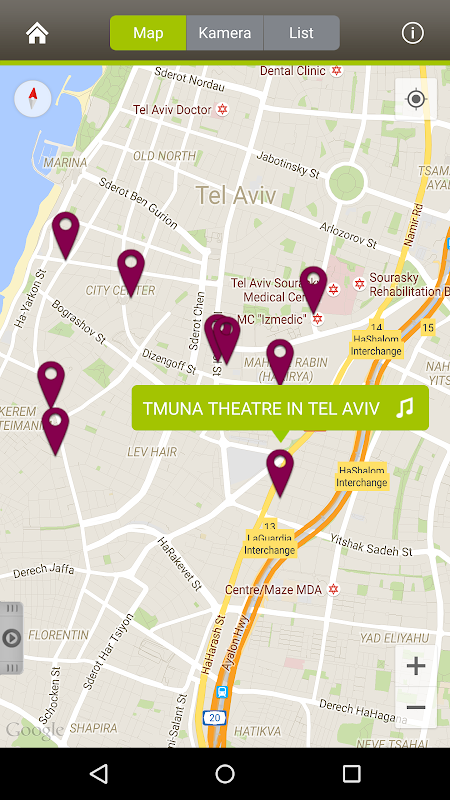Tap the pin at Sourasky Medical Center
450x800 pixels.
(313, 290)
